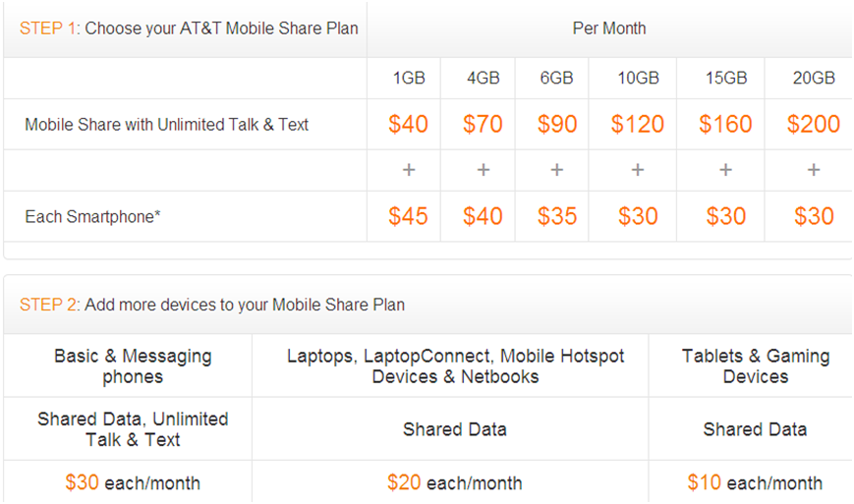Click the $20 each/month laptop price
The image size is (854, 504).
point(455,482)
